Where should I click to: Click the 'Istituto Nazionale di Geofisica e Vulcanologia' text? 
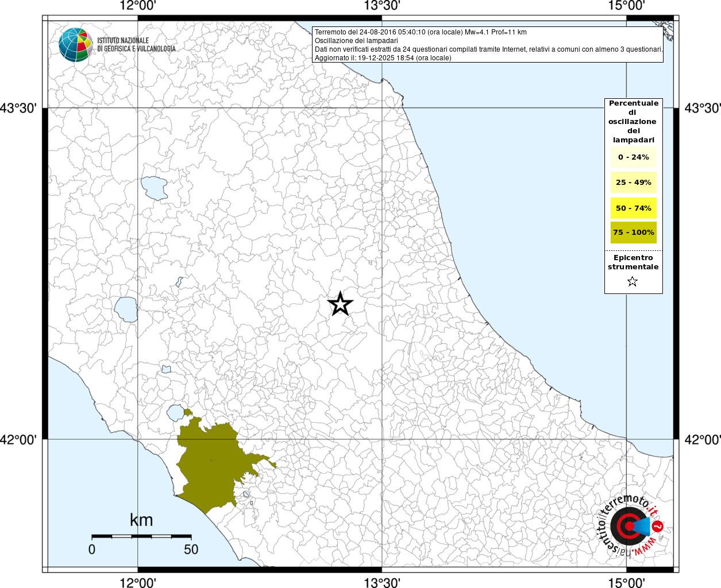[x=136, y=45]
